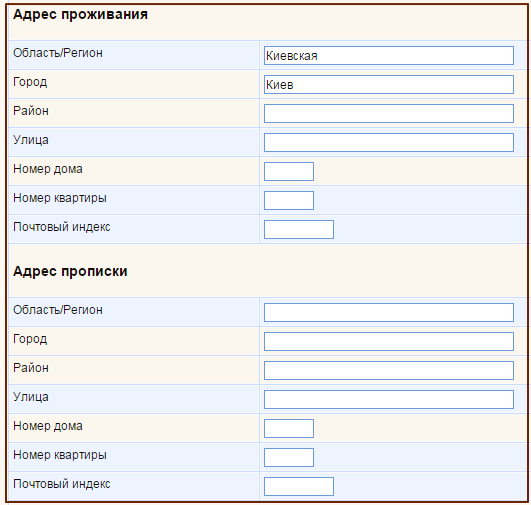Focus the Район field under Адрес прописки
The width and height of the screenshot is (531, 505).
(389, 371)
